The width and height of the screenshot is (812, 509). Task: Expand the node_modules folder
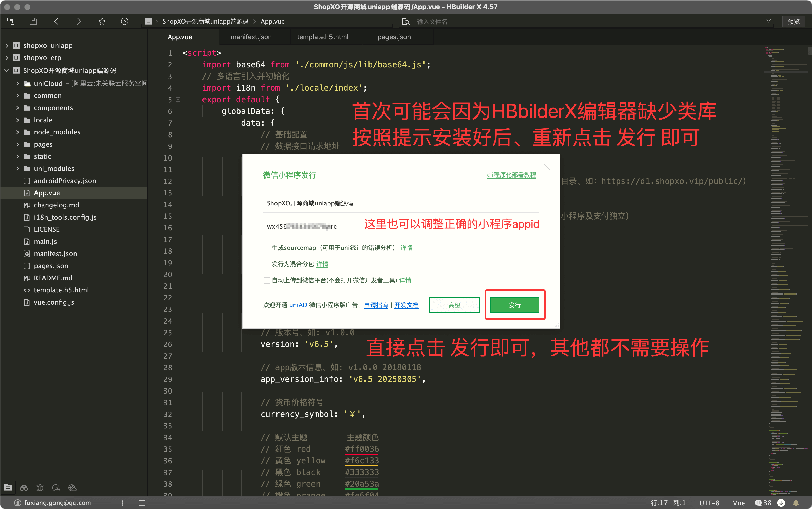pos(17,132)
